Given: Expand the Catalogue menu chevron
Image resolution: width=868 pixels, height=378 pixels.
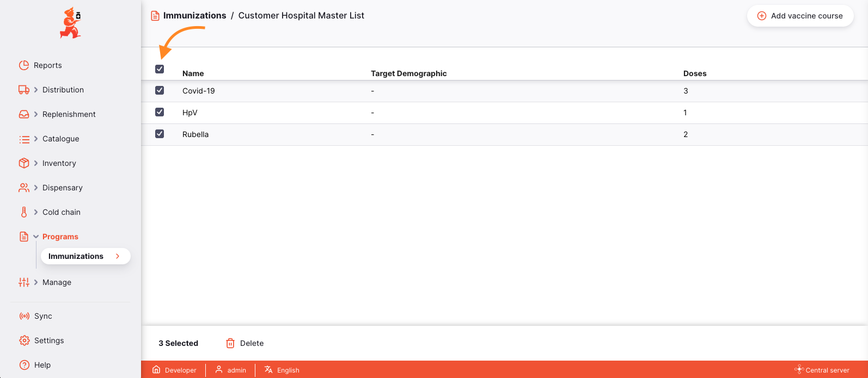Looking at the screenshot, I should click(x=36, y=139).
